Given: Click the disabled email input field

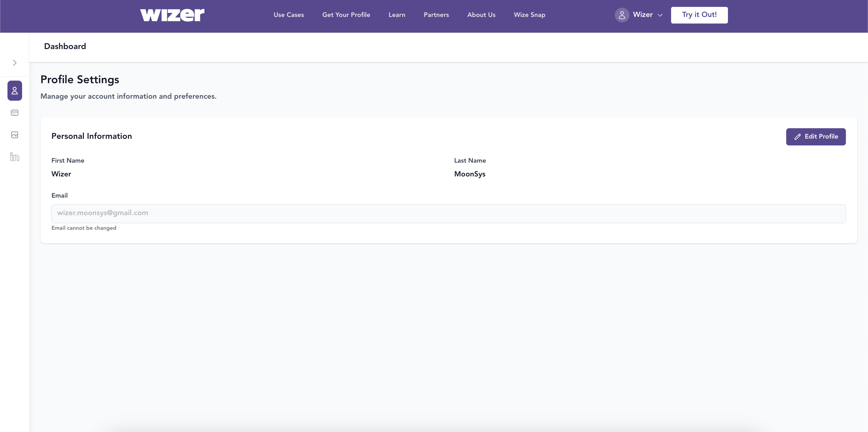Looking at the screenshot, I should pos(448,213).
